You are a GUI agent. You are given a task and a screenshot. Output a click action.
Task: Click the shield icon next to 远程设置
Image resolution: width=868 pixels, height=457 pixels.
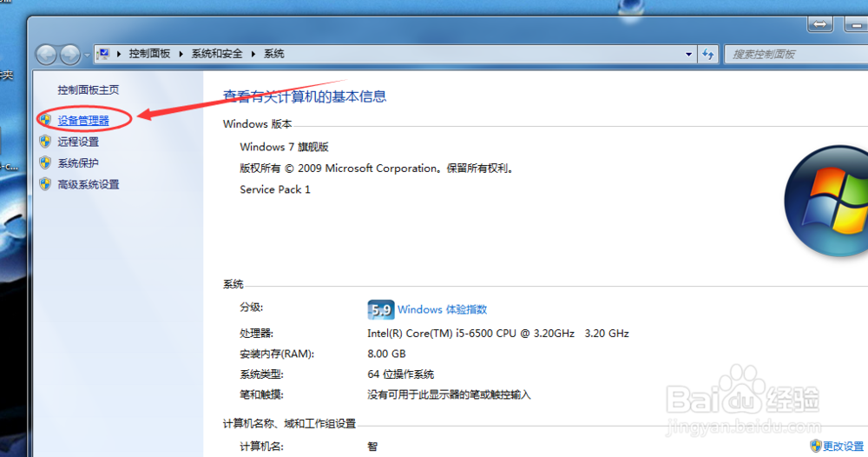(45, 142)
